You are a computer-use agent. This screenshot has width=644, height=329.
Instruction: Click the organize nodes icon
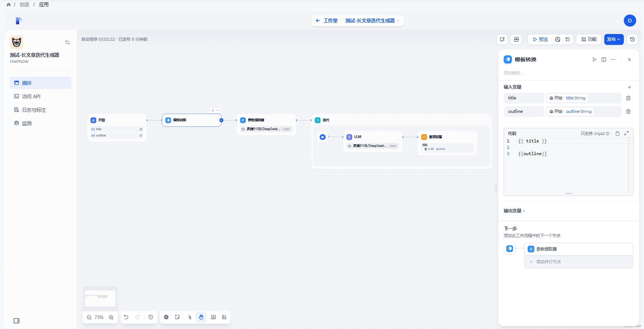click(x=224, y=317)
